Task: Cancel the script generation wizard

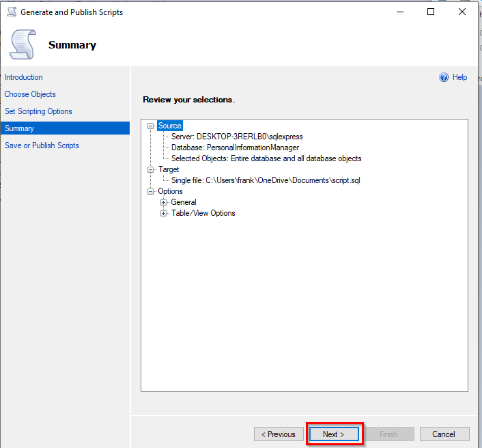Action: click(x=444, y=434)
